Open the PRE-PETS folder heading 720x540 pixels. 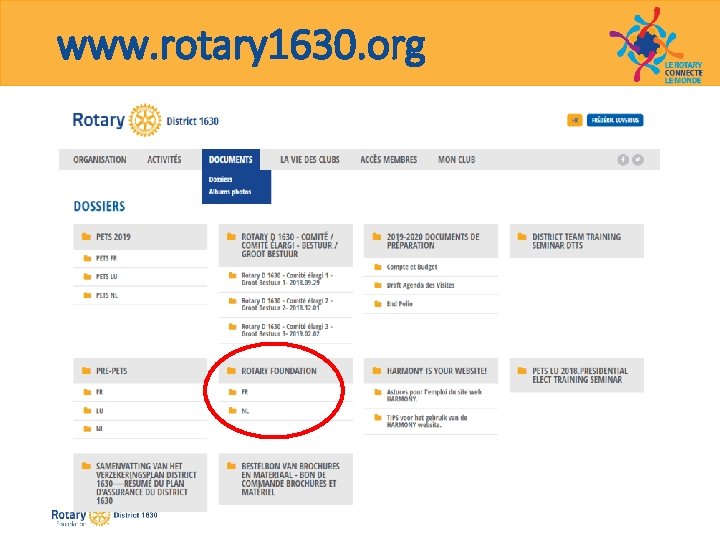tap(140, 371)
